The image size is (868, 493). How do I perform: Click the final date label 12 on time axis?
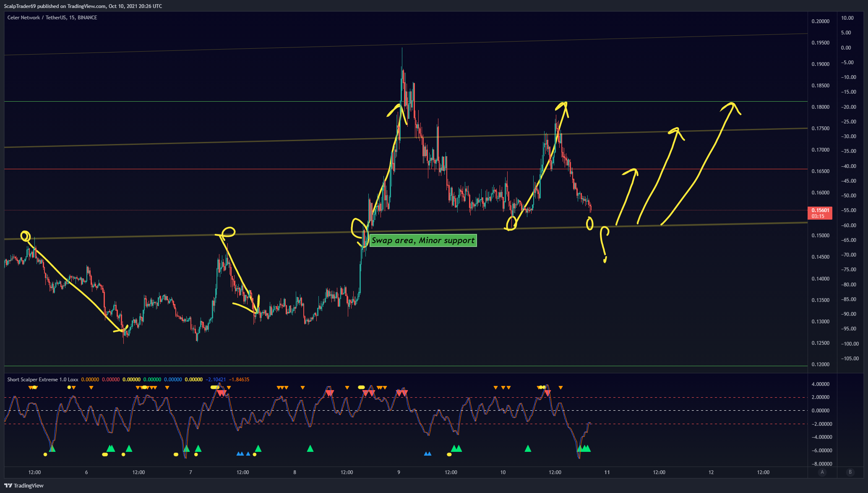tap(711, 472)
